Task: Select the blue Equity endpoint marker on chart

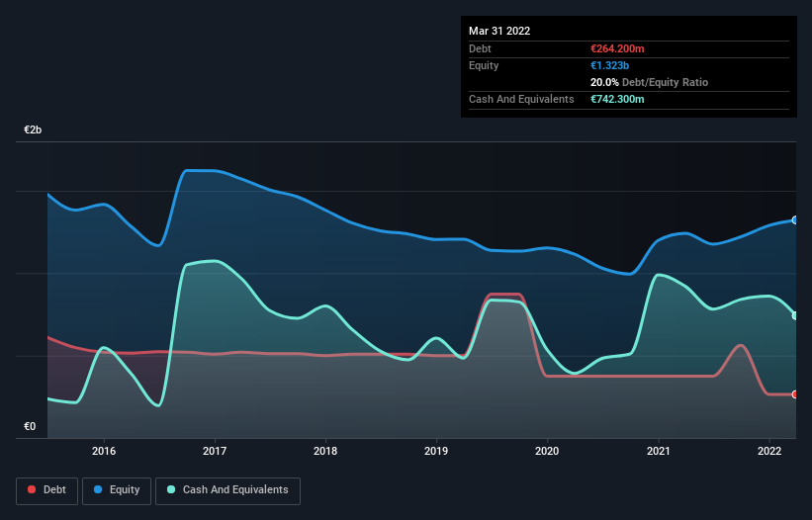Action: click(795, 220)
